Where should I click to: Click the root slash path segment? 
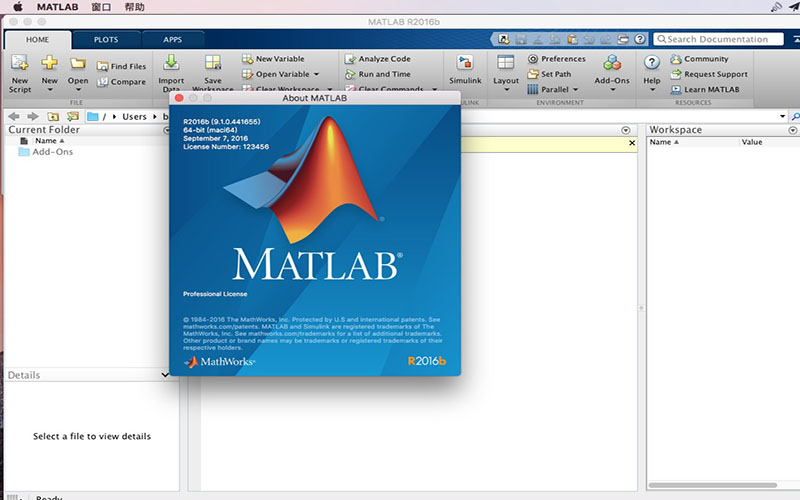pyautogui.click(x=104, y=117)
